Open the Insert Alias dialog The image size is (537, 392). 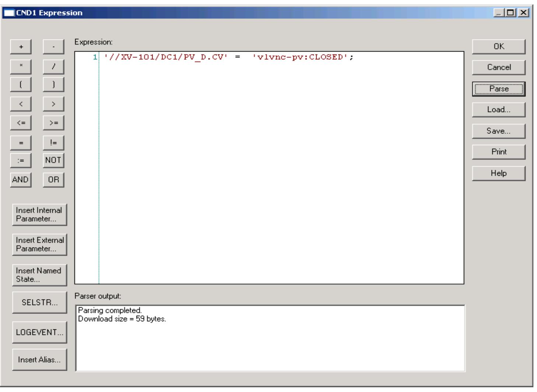click(39, 360)
